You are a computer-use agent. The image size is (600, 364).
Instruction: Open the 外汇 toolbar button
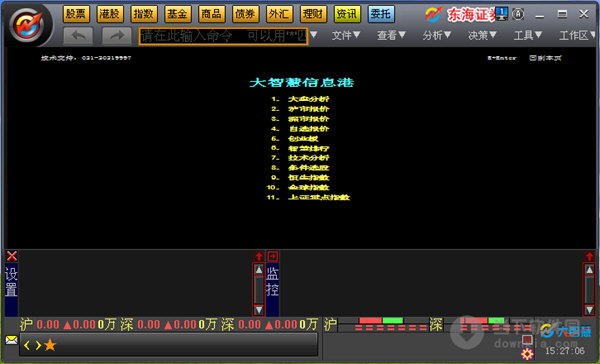(279, 14)
